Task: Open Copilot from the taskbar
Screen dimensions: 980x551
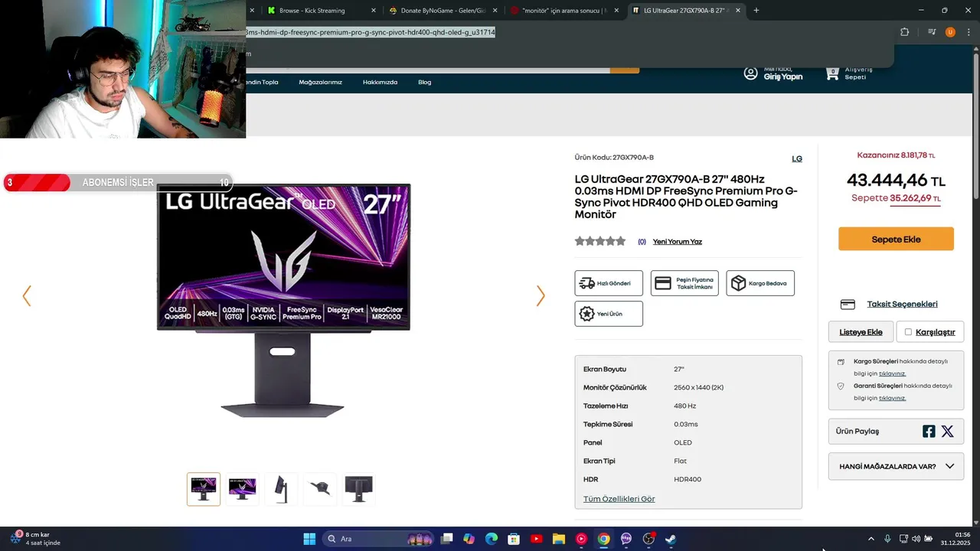Action: pyautogui.click(x=469, y=539)
